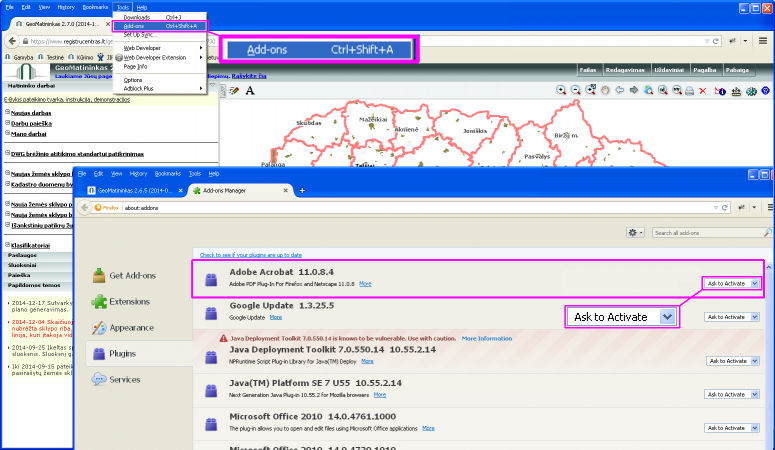This screenshot has height=450, width=775.
Task: Select the identify info tool icon
Action: pyautogui.click(x=721, y=91)
